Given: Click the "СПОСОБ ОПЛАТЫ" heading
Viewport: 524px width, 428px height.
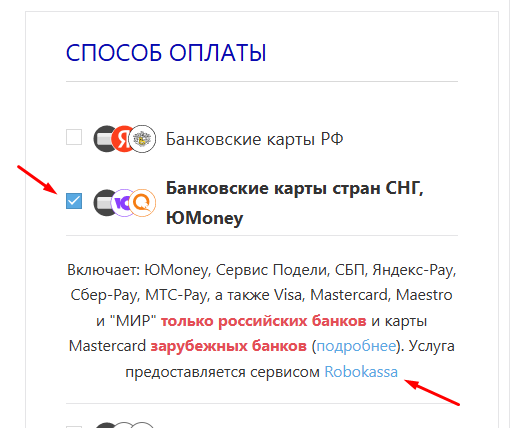Looking at the screenshot, I should point(166,53).
